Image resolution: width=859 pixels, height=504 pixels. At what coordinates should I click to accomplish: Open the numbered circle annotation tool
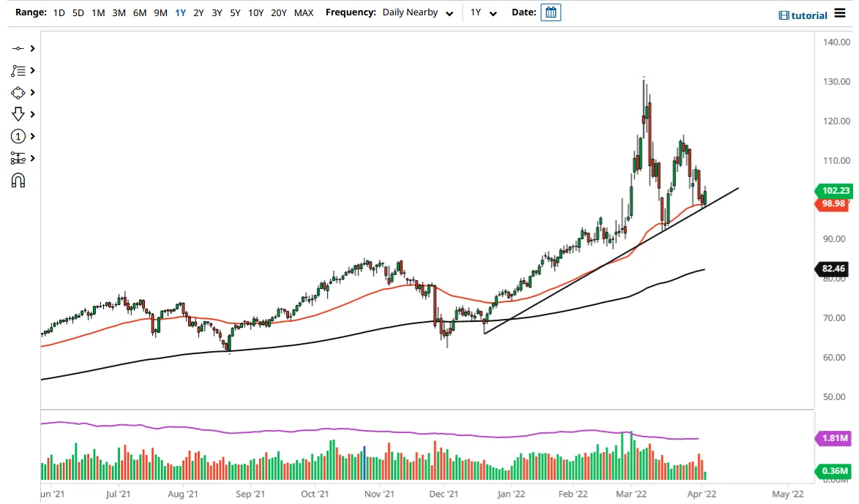[x=18, y=136]
